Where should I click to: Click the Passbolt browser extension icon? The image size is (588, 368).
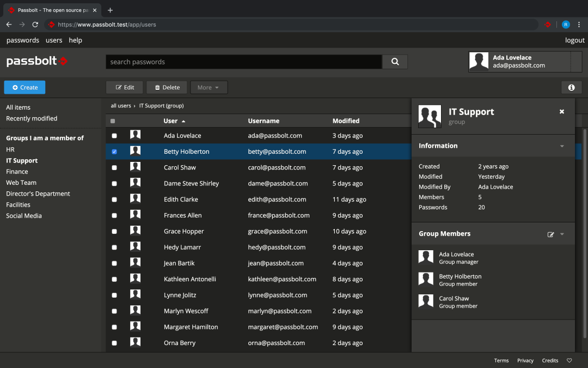[548, 25]
